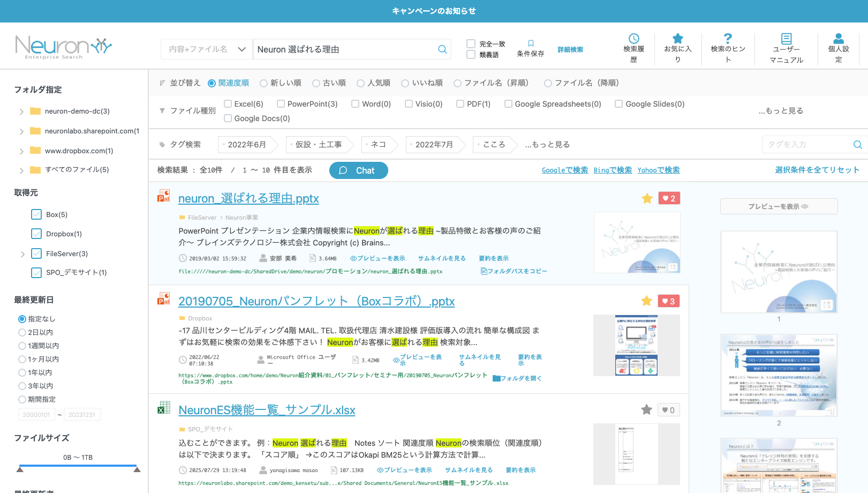
Task: Open 詳細検索 advanced search
Action: [x=570, y=49]
